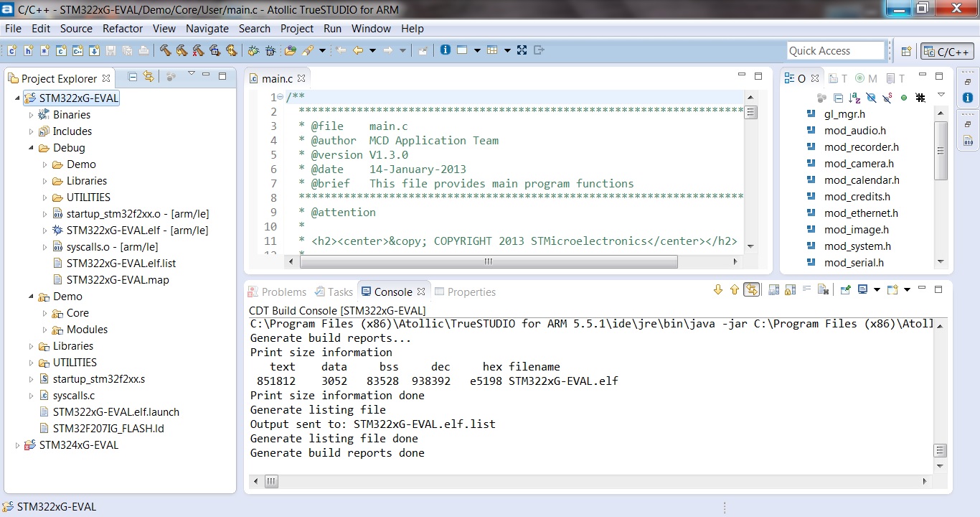Click the hammer with red X icon

point(198,50)
